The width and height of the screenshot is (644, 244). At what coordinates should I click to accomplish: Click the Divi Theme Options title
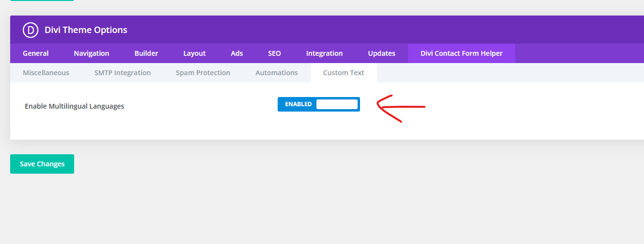[86, 30]
